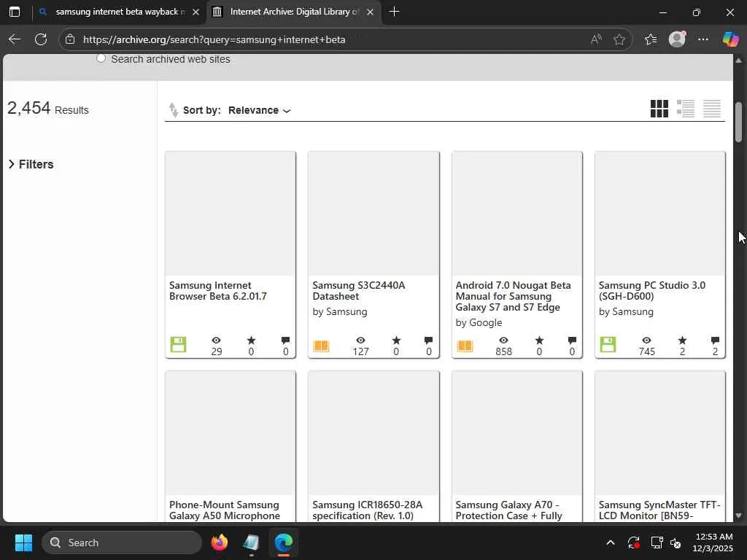
Task: Click the texts book icon on S3C2440A Datasheet card
Action: 321,346
